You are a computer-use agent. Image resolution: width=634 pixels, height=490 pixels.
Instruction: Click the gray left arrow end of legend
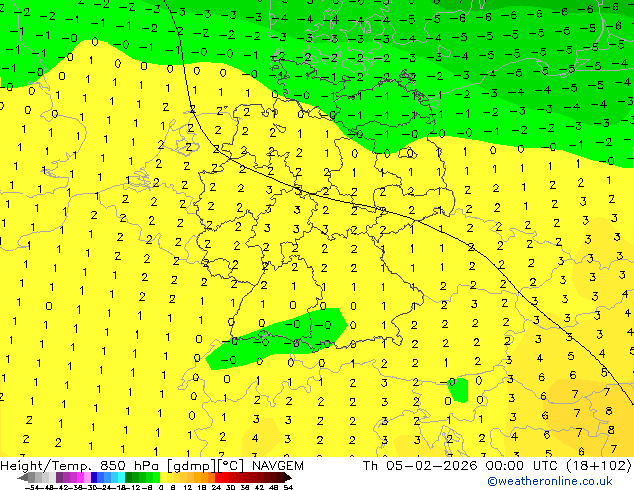(x=23, y=478)
